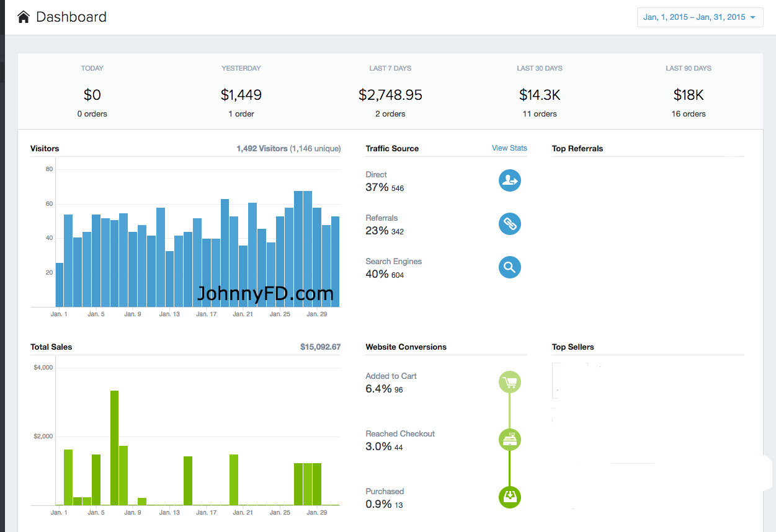Viewport: 776px width, 532px height.
Task: Open the date range dropdown Jan 1–Jan 31
Action: click(x=700, y=17)
